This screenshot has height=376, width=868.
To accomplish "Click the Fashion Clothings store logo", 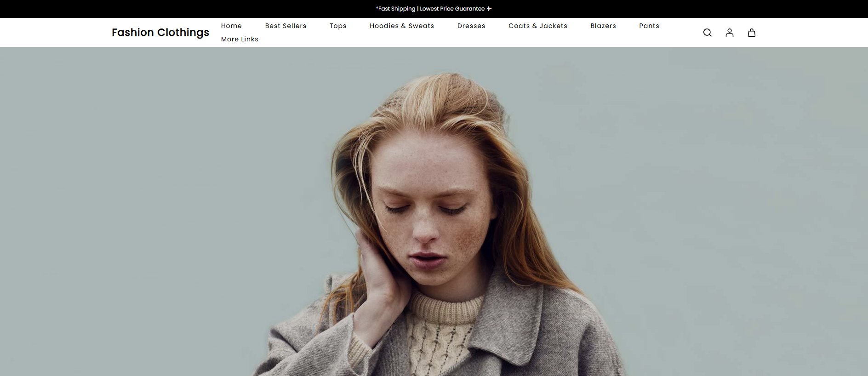I will point(160,33).
